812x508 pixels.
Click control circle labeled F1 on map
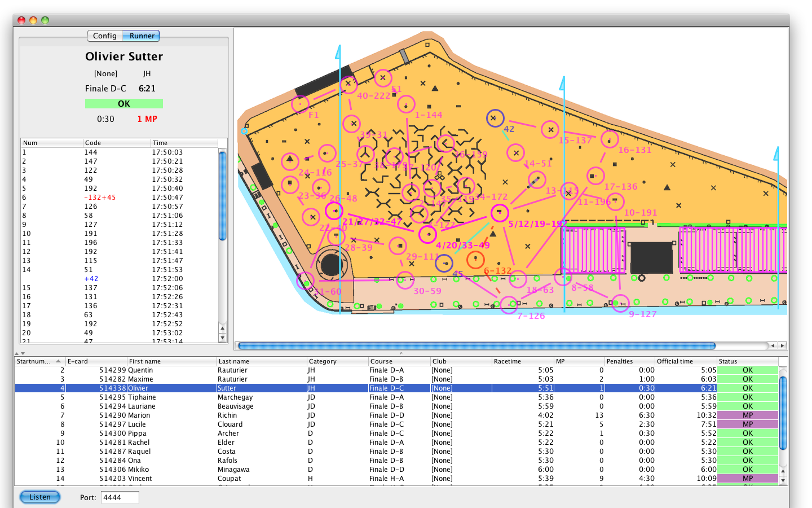300,104
